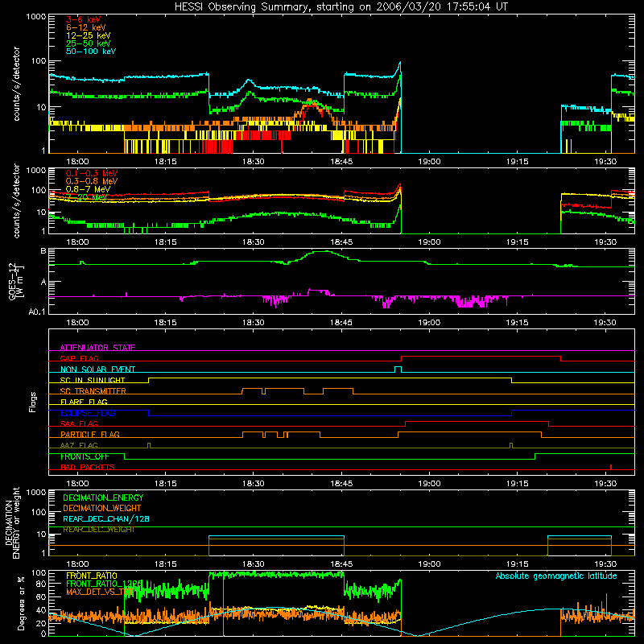Click the NON_SOLAR_EVENT flag label
The image size is (644, 644).
[x=97, y=369]
